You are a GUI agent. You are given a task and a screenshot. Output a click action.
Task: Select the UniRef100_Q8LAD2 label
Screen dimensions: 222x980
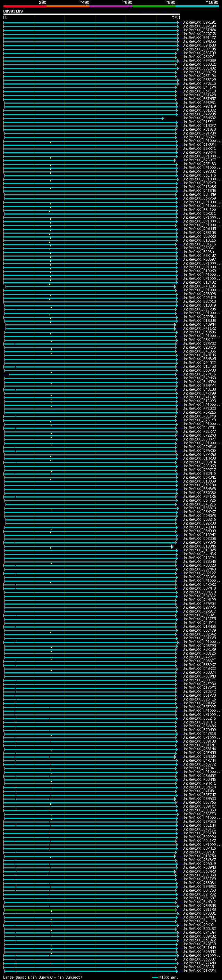point(199,68)
